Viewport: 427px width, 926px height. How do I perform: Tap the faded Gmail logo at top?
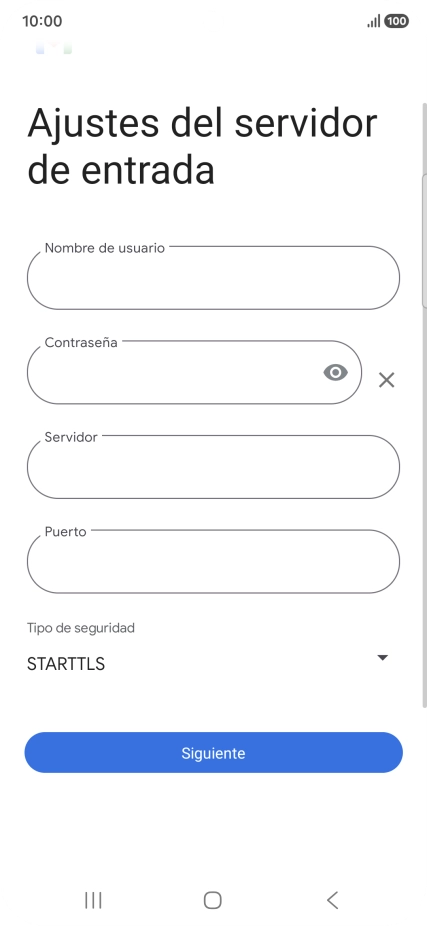pos(53,47)
